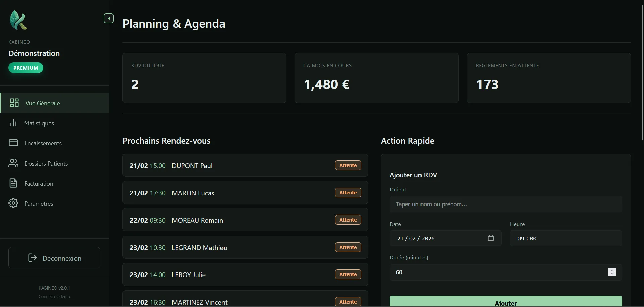Collapse the sidebar with the arrow toggle
Screen dimensions: 644x307
click(109, 18)
